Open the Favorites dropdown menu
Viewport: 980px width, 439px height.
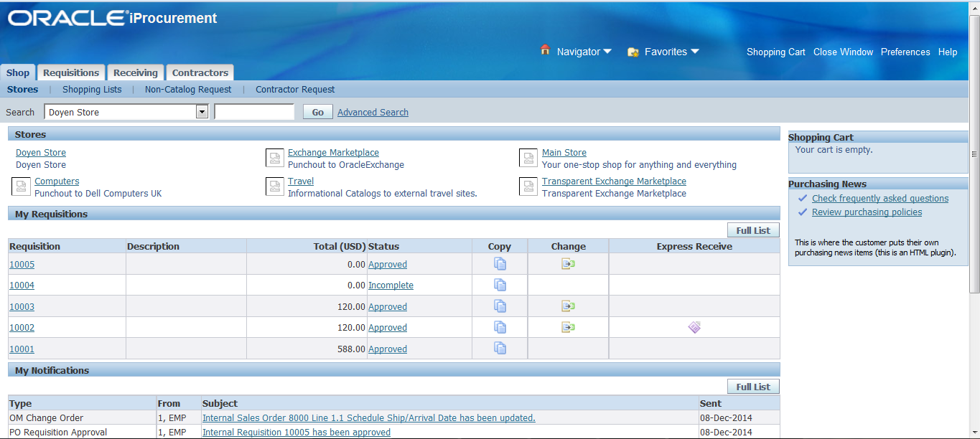point(672,52)
